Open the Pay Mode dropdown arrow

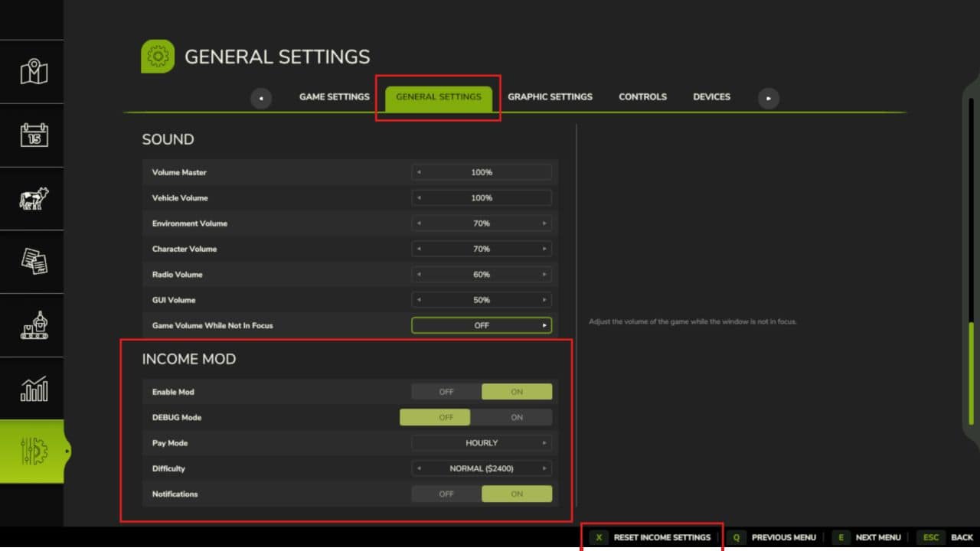click(x=544, y=442)
